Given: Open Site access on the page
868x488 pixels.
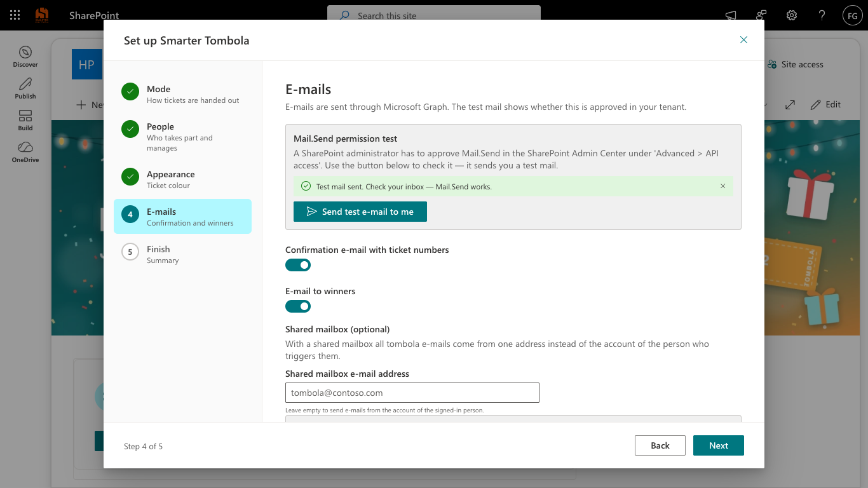Looking at the screenshot, I should coord(795,64).
